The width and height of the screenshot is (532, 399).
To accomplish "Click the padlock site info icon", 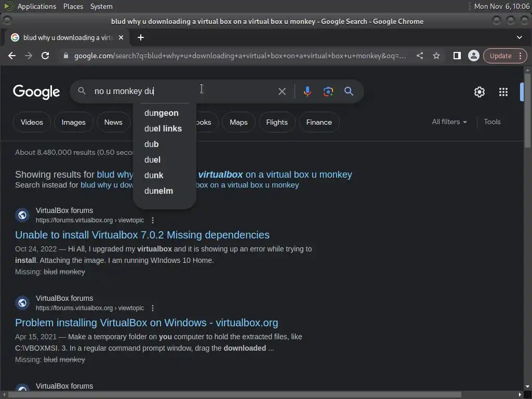I will [66, 56].
